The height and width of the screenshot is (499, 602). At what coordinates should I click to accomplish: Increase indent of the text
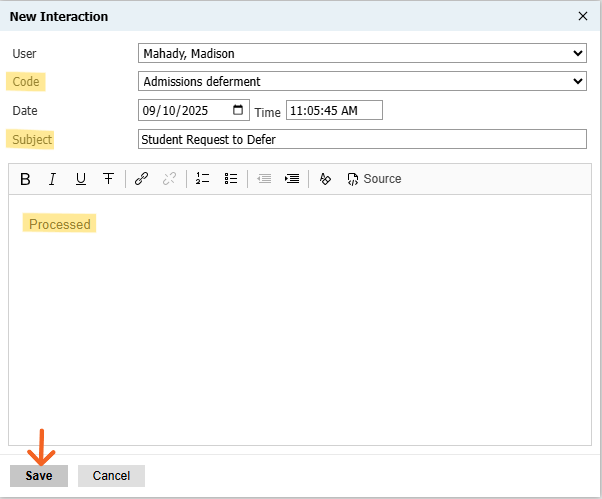(292, 179)
